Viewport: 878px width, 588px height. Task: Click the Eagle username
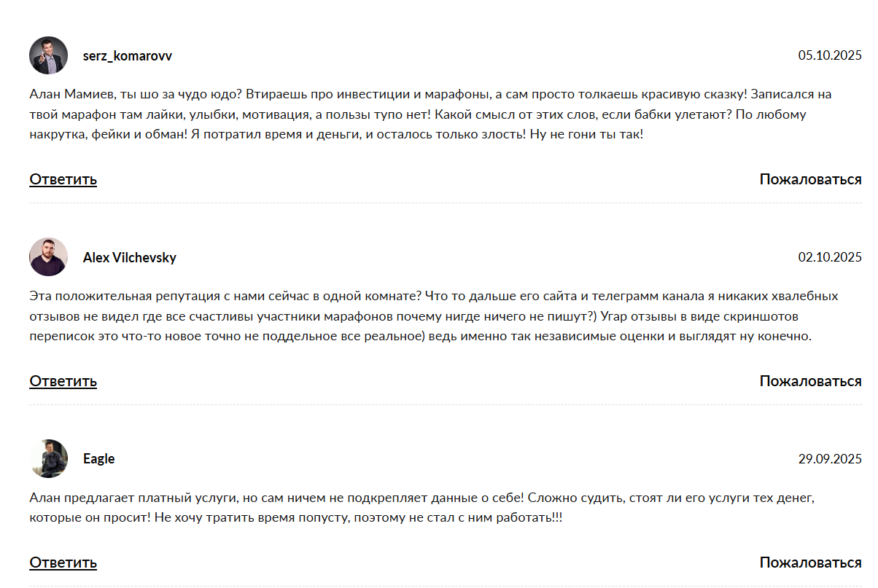coord(98,459)
